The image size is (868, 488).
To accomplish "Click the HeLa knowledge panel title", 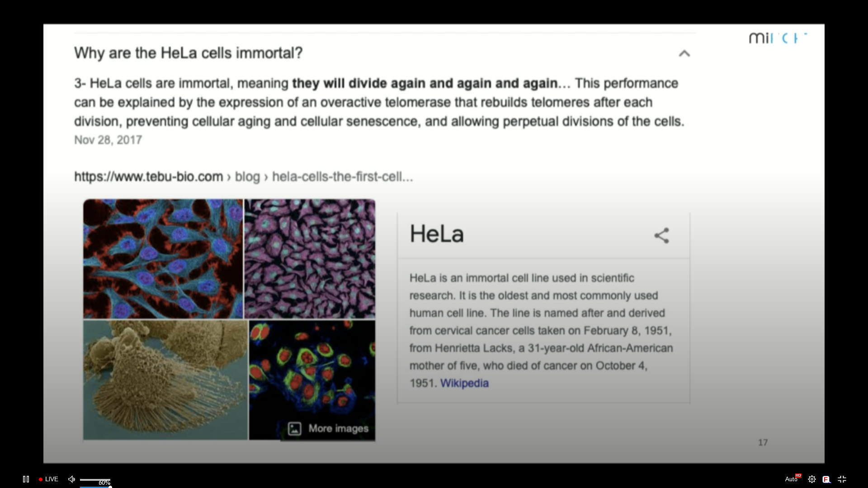I will 437,234.
